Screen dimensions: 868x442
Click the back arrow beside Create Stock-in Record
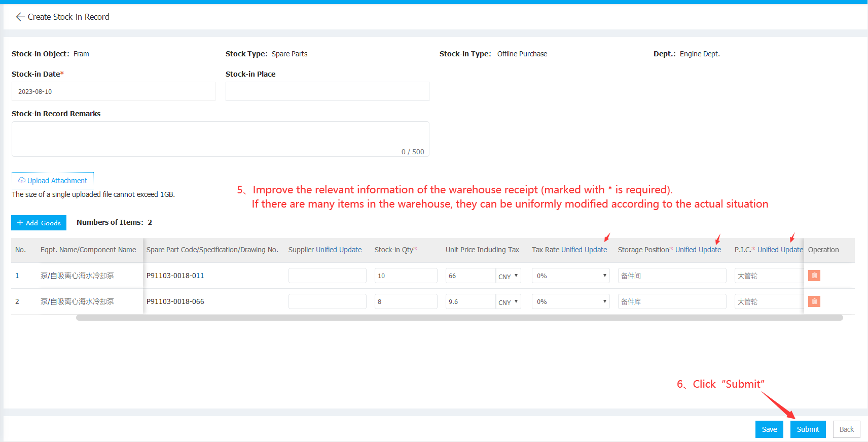coord(20,17)
